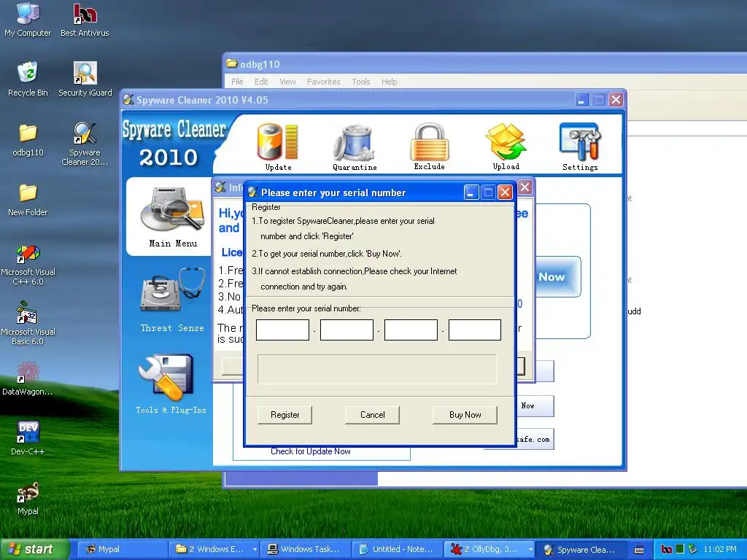Switch to the Spyware Cleaner taskbar button
The width and height of the screenshot is (747, 560).
point(581,550)
